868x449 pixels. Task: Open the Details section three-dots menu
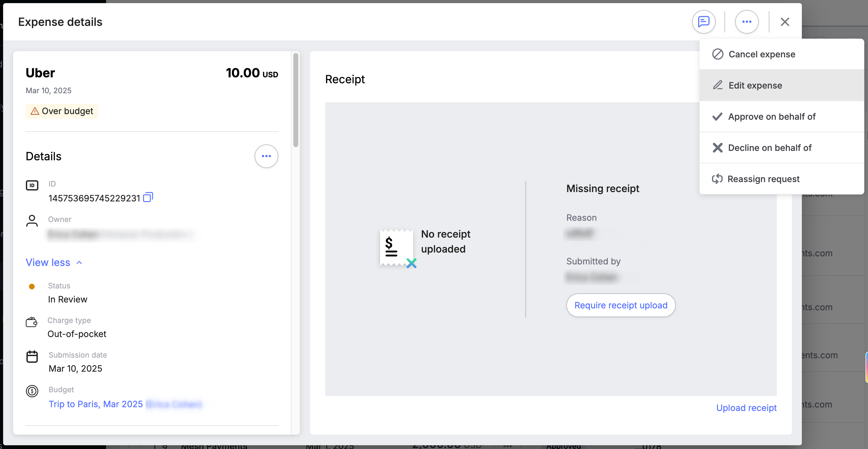tap(266, 156)
